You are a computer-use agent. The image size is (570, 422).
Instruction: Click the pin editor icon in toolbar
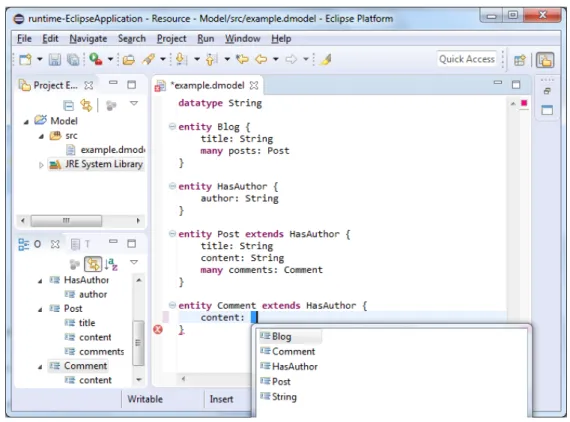click(326, 59)
